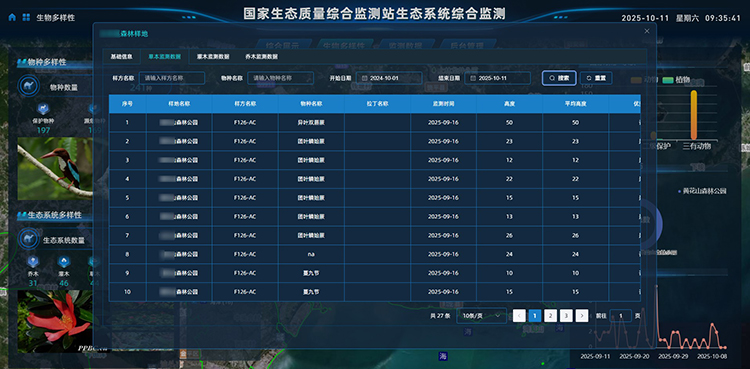Viewport: 750px width, 369px height.
Task: Click the 监测时间 column header
Action: pyautogui.click(x=443, y=103)
